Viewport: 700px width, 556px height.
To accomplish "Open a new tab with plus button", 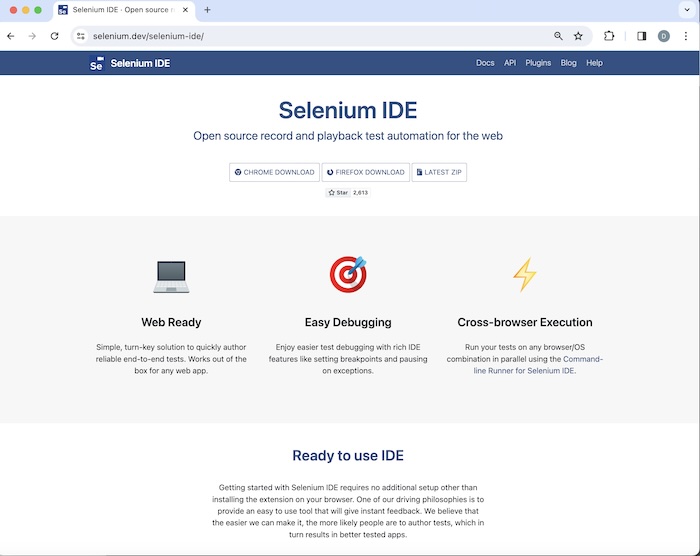I will (x=207, y=10).
